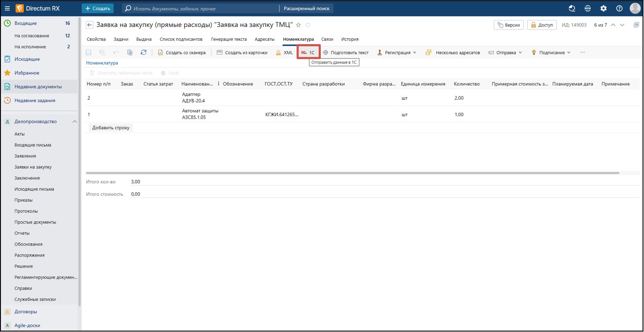Click the Создать button in top bar
This screenshot has width=644, height=332.
(x=98, y=8)
